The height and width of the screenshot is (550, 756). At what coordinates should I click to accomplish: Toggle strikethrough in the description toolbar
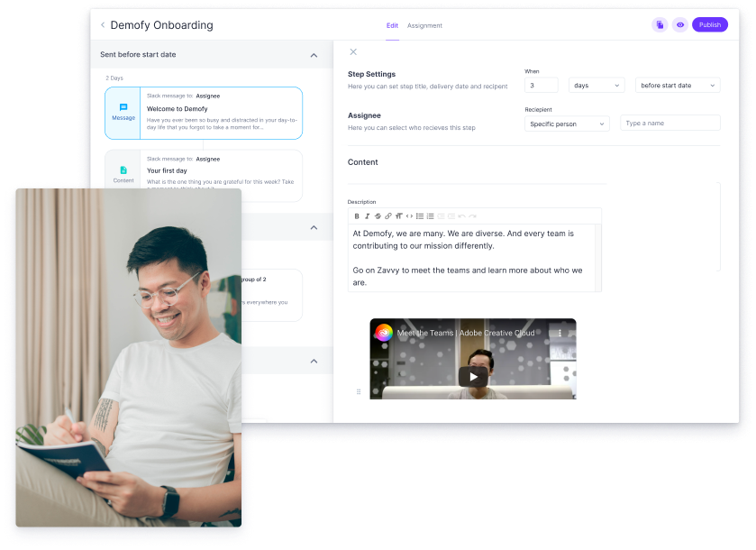(x=378, y=216)
